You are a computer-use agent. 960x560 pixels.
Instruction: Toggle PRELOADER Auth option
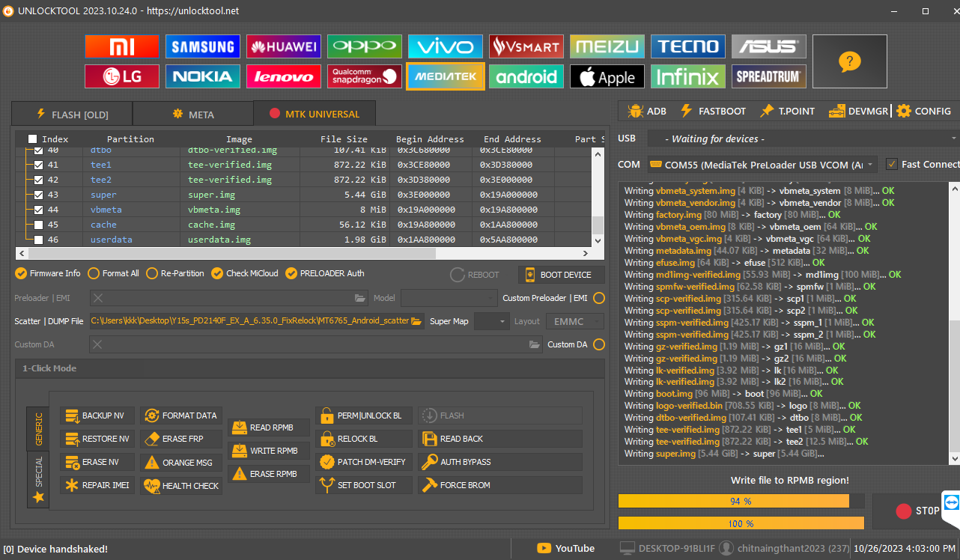(x=325, y=273)
